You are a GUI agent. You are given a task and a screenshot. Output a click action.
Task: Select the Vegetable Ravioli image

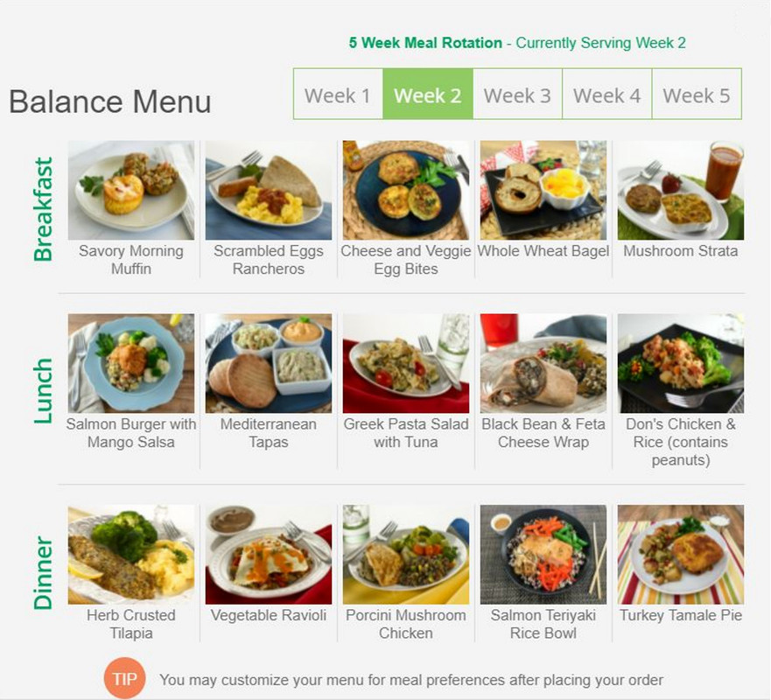[269, 555]
